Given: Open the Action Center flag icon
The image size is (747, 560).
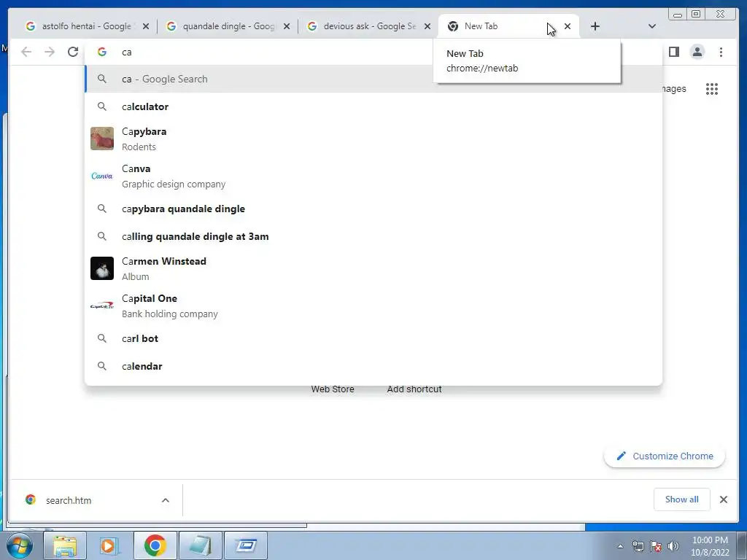Looking at the screenshot, I should pyautogui.click(x=656, y=546).
